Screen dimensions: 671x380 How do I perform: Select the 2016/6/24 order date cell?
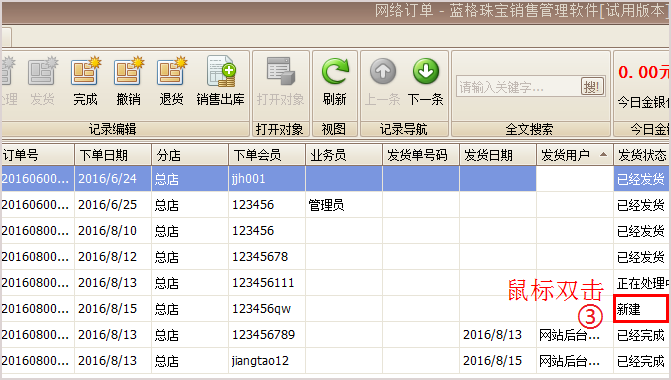pos(113,179)
